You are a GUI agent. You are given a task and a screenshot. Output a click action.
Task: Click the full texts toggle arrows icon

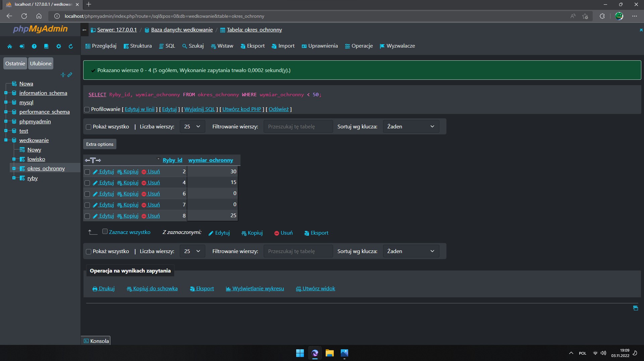coord(93,160)
